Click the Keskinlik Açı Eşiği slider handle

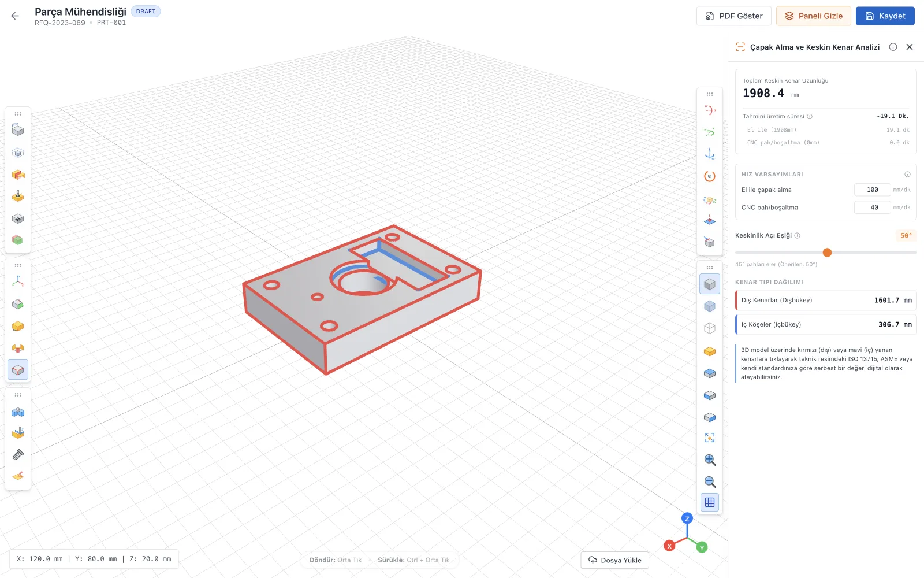click(x=827, y=253)
